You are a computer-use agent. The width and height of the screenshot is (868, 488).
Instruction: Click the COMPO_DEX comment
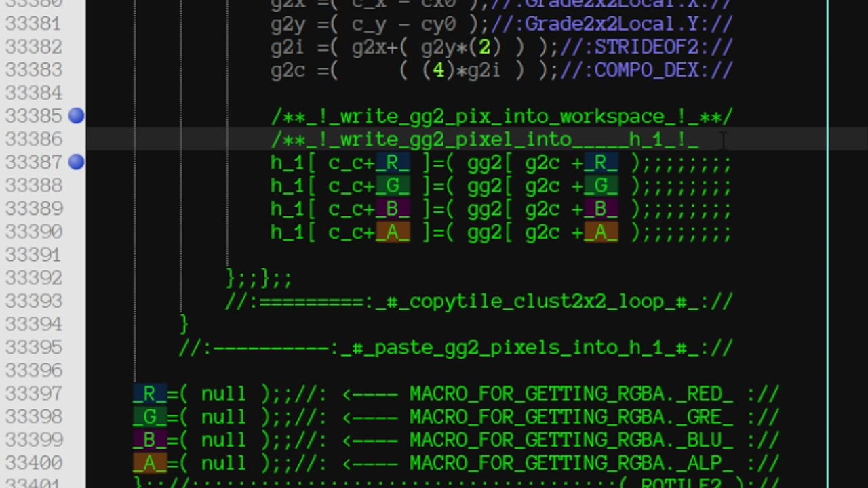pos(646,70)
